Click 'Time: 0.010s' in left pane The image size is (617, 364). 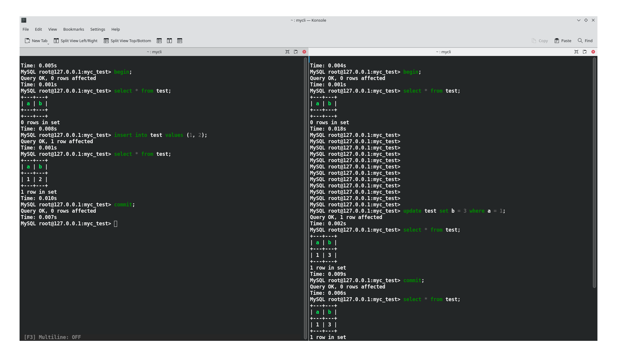pos(39,198)
